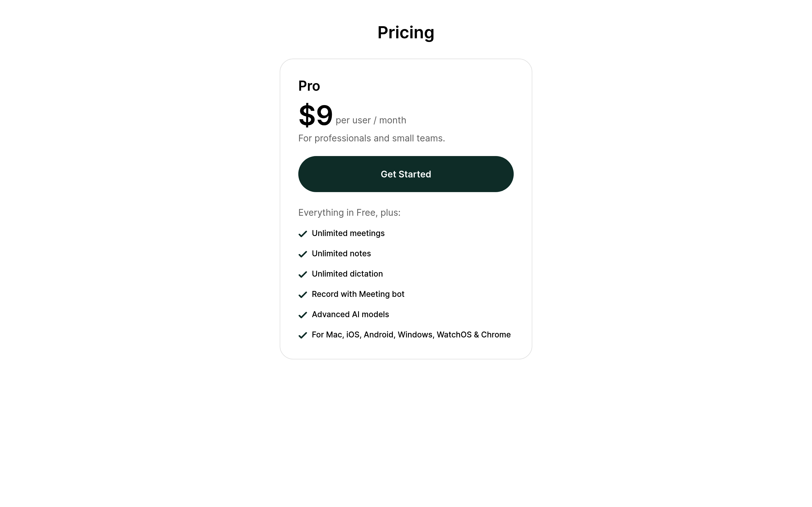Select the 'Advanced AI models' feature text
The height and width of the screenshot is (507, 812).
click(350, 315)
